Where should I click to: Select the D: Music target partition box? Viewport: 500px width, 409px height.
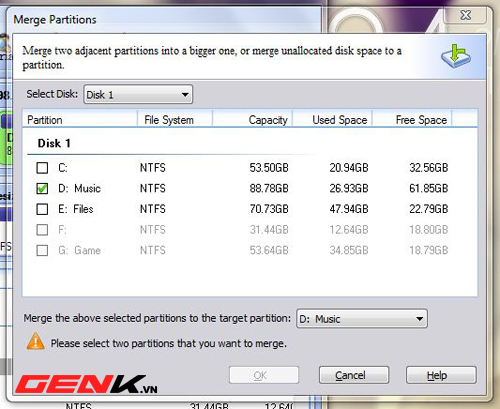coord(362,319)
